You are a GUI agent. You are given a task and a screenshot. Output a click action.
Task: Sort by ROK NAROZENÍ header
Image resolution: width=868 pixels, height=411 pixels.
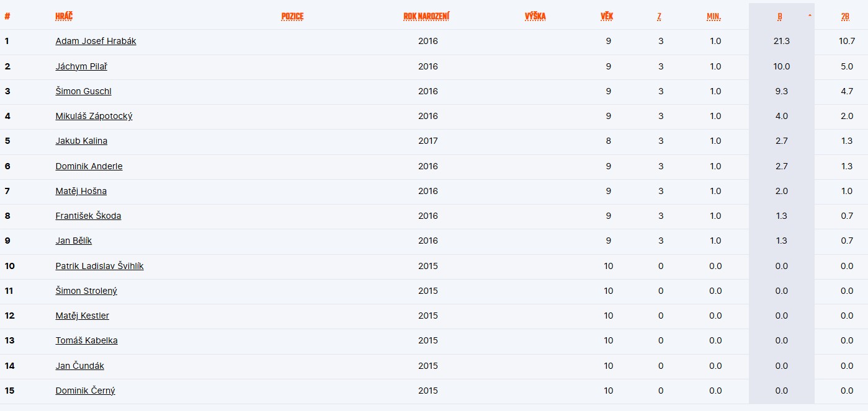coord(426,17)
